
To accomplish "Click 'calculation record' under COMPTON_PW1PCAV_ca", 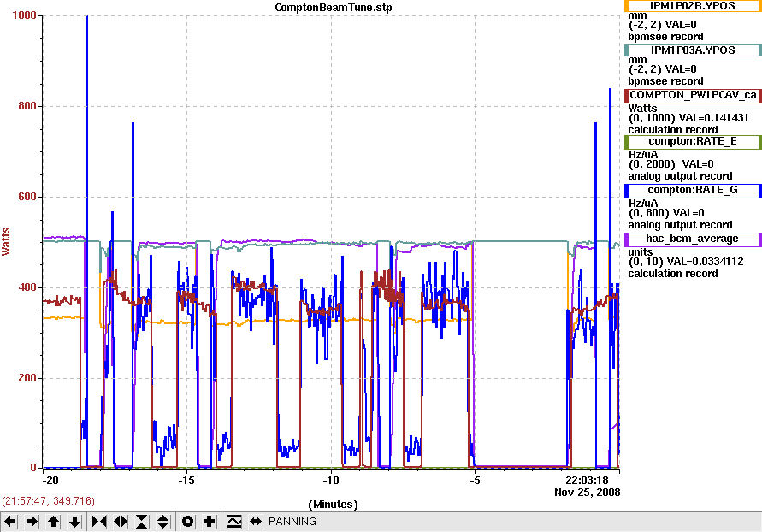I will click(672, 130).
